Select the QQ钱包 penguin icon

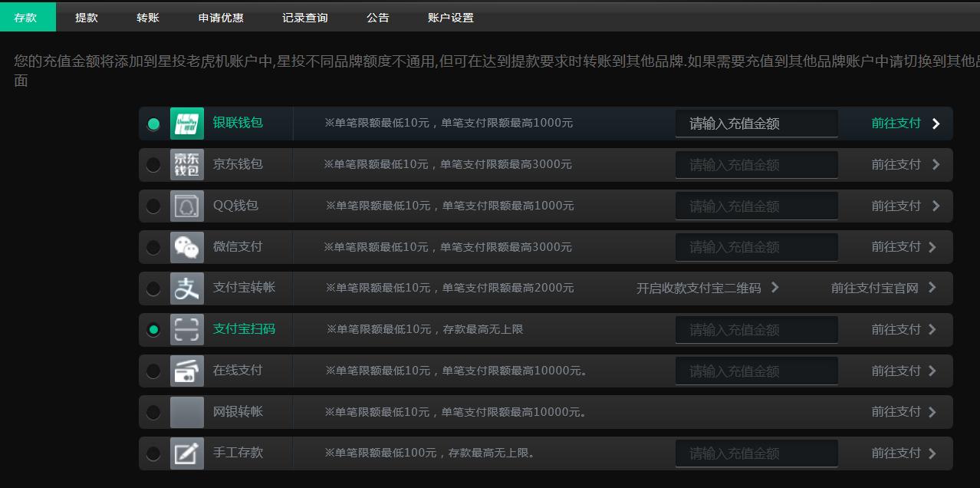click(187, 206)
